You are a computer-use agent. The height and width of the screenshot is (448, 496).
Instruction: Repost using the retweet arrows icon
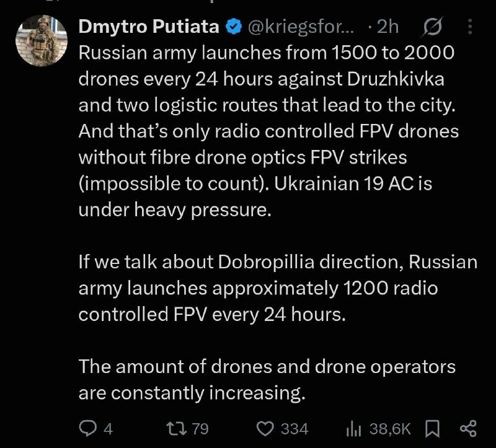tap(177, 429)
